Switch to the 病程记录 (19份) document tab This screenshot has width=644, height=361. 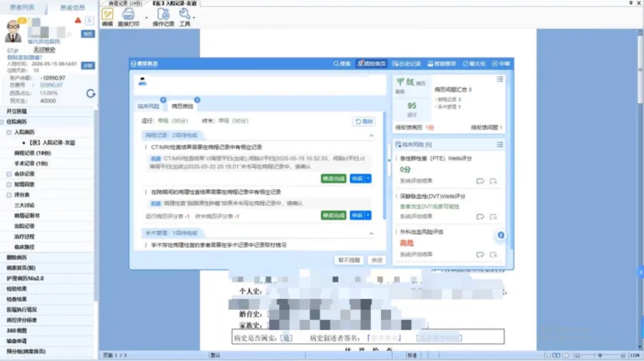125,3
